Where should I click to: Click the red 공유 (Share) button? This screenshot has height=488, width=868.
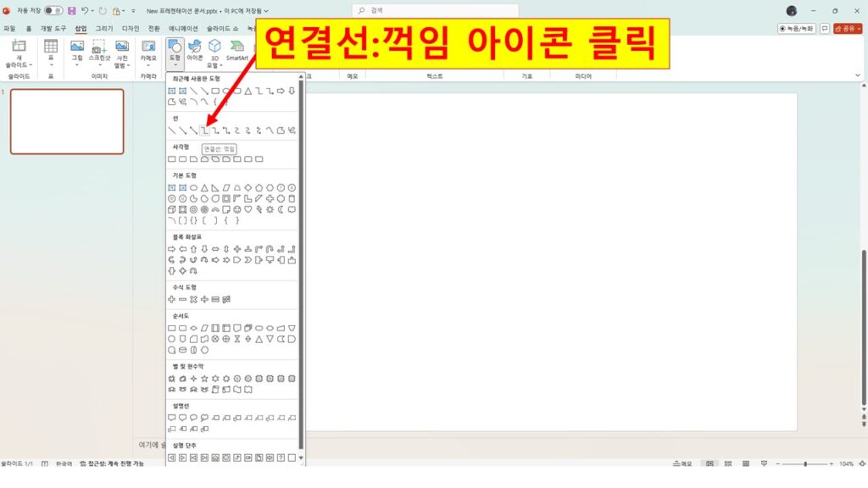click(x=848, y=28)
